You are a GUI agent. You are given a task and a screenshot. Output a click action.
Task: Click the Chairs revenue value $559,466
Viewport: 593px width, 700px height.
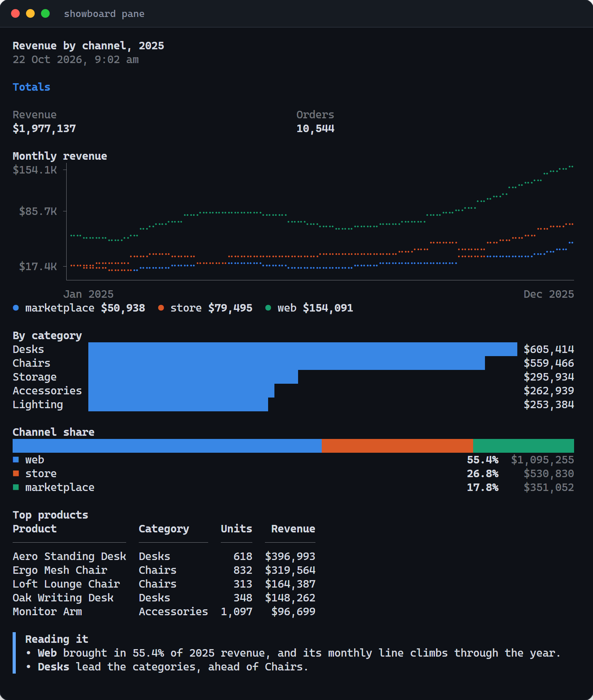(549, 363)
